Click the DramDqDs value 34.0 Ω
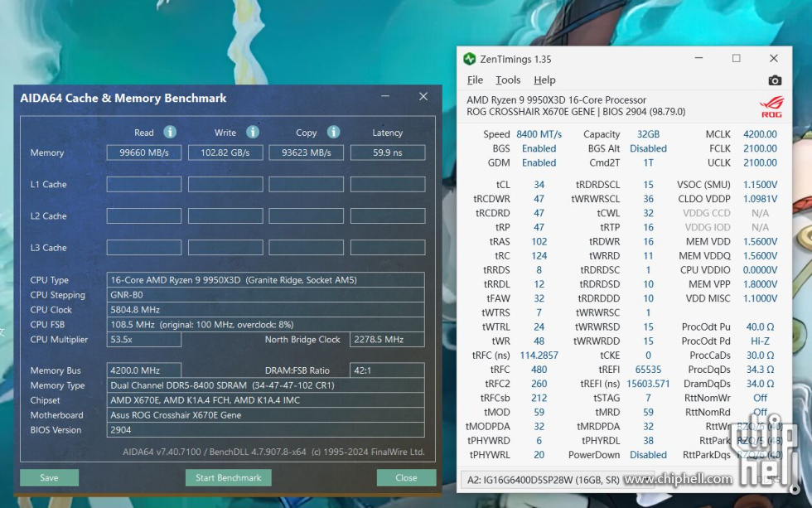 click(x=761, y=384)
